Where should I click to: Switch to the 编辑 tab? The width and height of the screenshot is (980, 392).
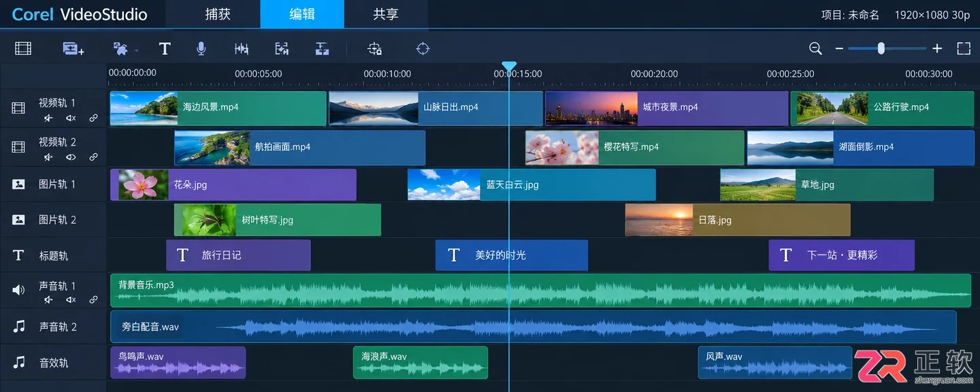(x=302, y=14)
